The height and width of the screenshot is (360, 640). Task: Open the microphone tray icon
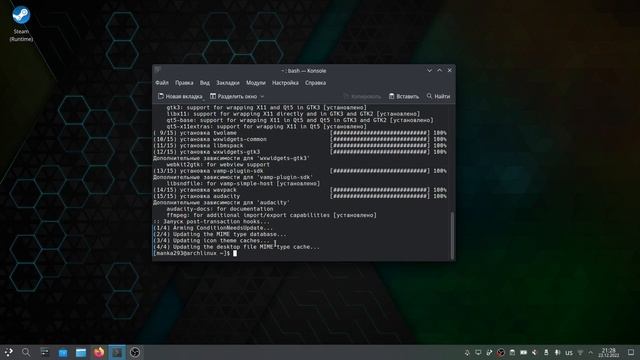coord(558,352)
